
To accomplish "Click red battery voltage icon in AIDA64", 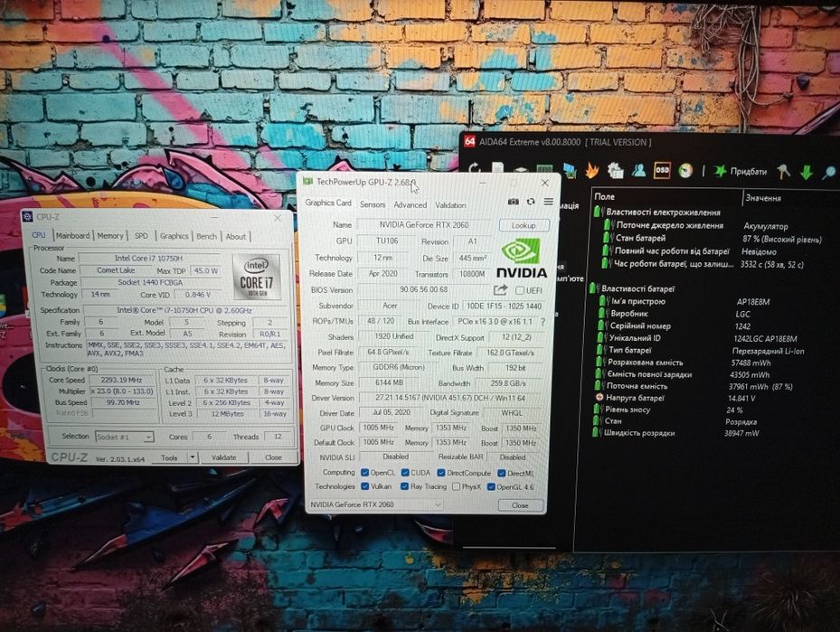I will 599,398.
